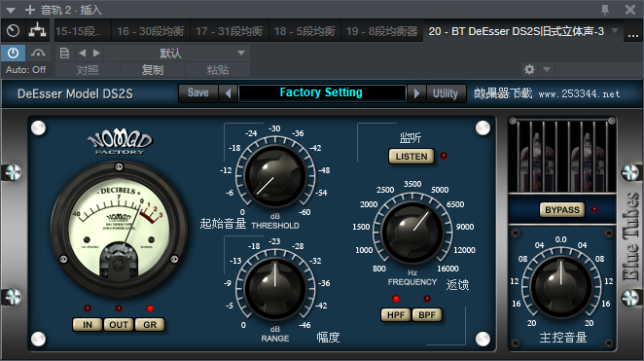The image size is (644, 361).
Task: Switch to the 17 - 31段均衡 tab
Action: [230, 31]
